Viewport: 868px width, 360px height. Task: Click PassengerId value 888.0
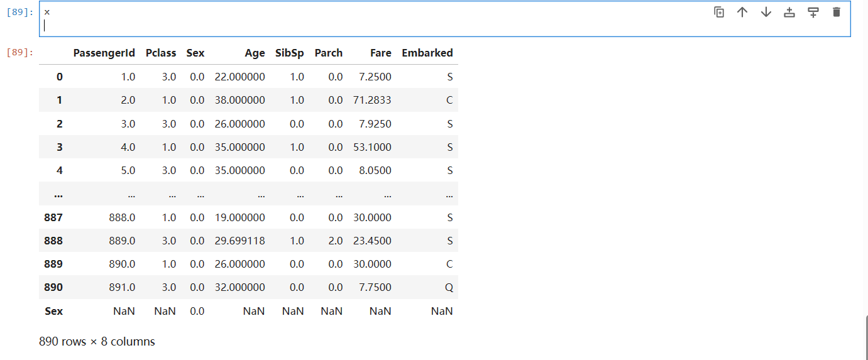[123, 217]
